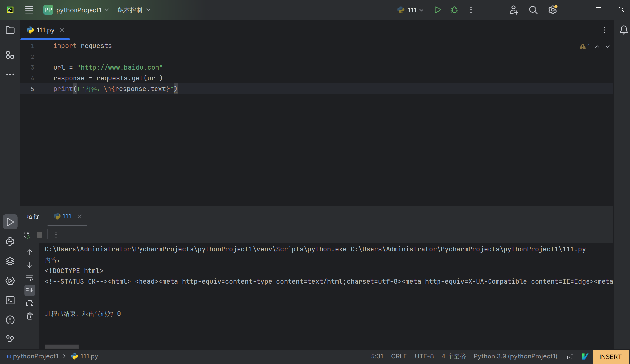The width and height of the screenshot is (630, 364).
Task: Open the Services tool window
Action: 10,281
